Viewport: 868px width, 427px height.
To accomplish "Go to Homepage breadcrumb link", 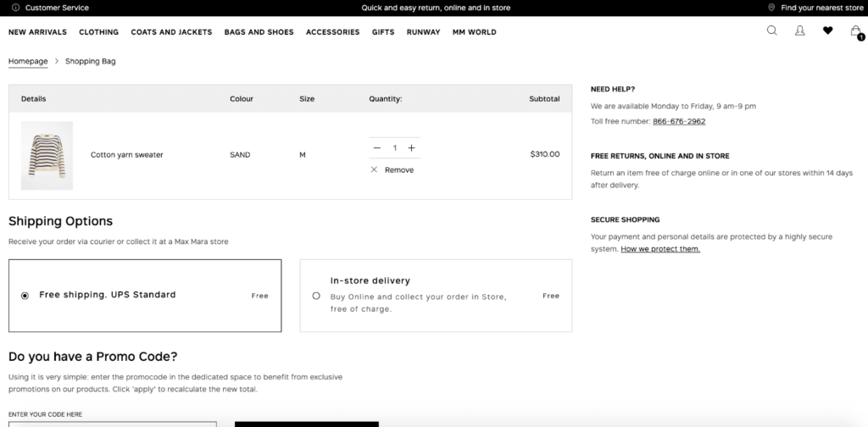I will pyautogui.click(x=28, y=61).
